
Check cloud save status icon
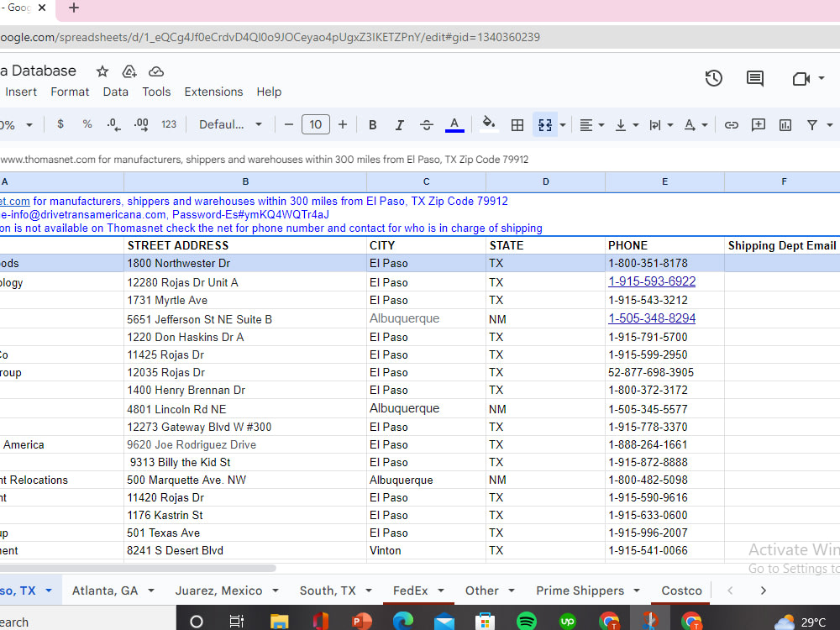click(x=156, y=71)
